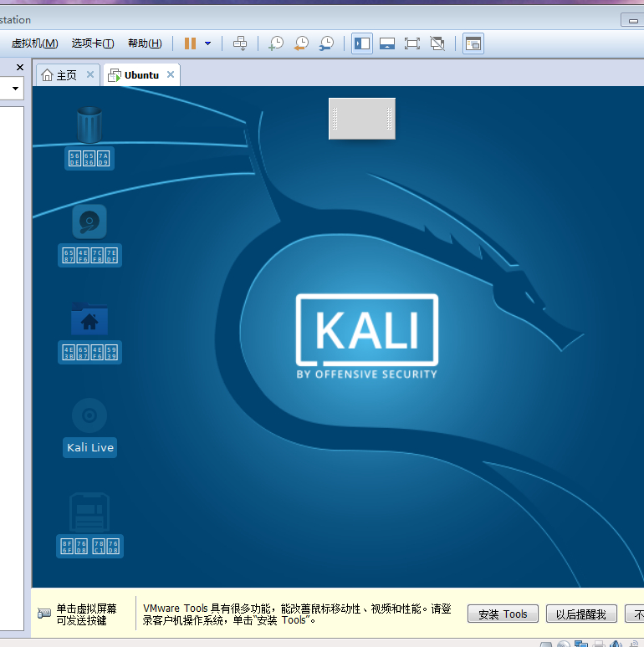Close the Ubuntu tab

pos(171,74)
